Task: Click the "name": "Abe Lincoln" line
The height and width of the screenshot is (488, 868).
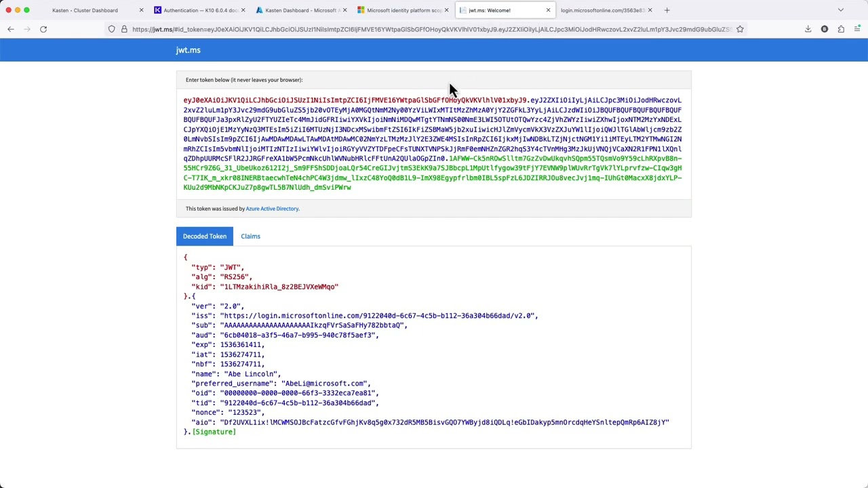Action: [236, 374]
